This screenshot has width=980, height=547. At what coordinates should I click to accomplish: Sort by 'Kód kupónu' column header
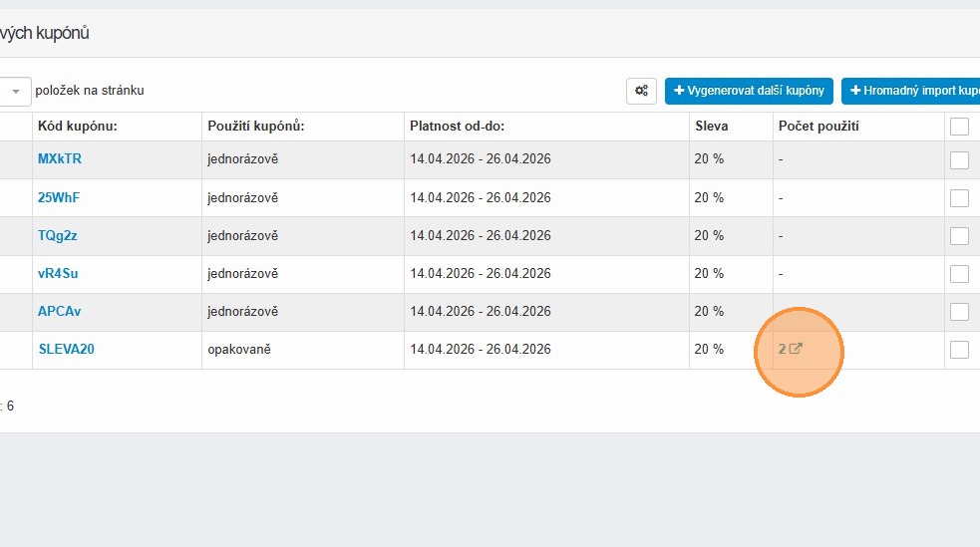coord(78,127)
